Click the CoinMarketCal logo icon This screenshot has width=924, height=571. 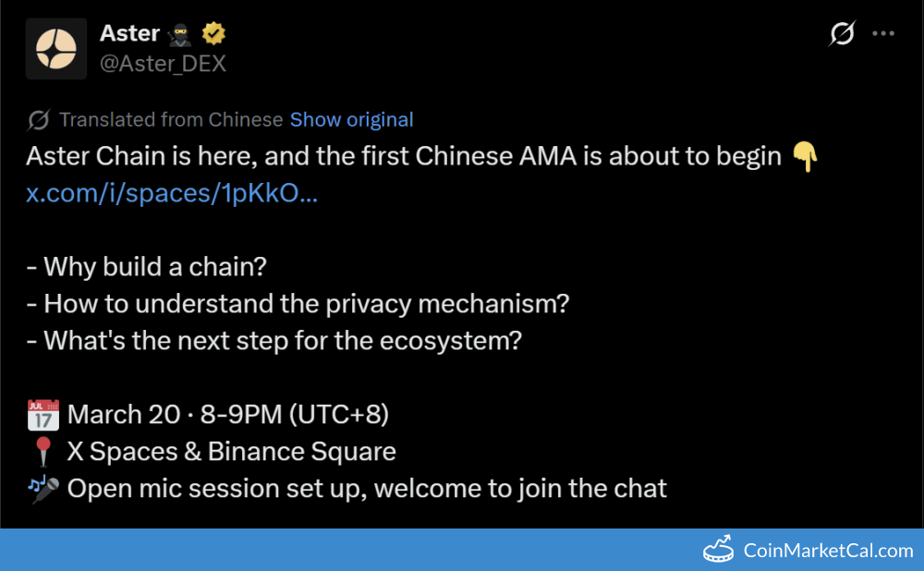[x=719, y=551]
